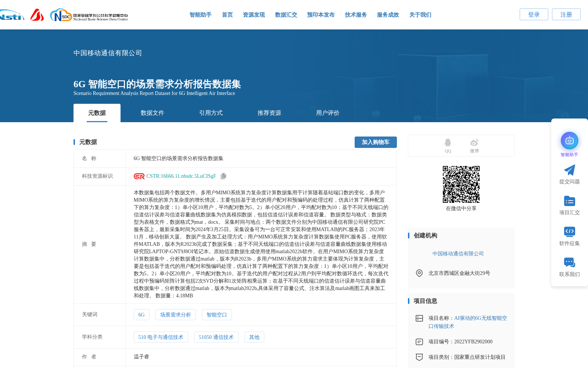Click the WeChat share QR code
Image resolution: width=588 pixels, height=368 pixels.
[x=461, y=184]
